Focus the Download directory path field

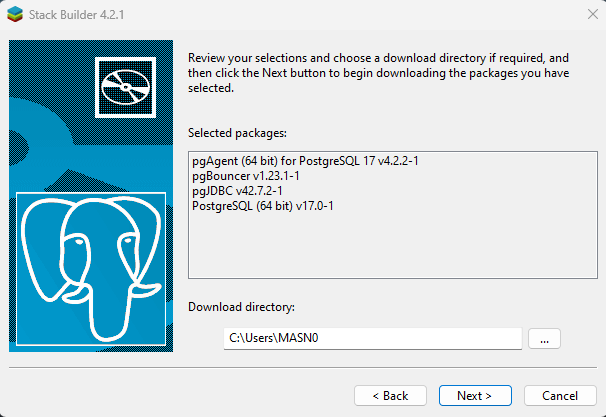pos(373,339)
